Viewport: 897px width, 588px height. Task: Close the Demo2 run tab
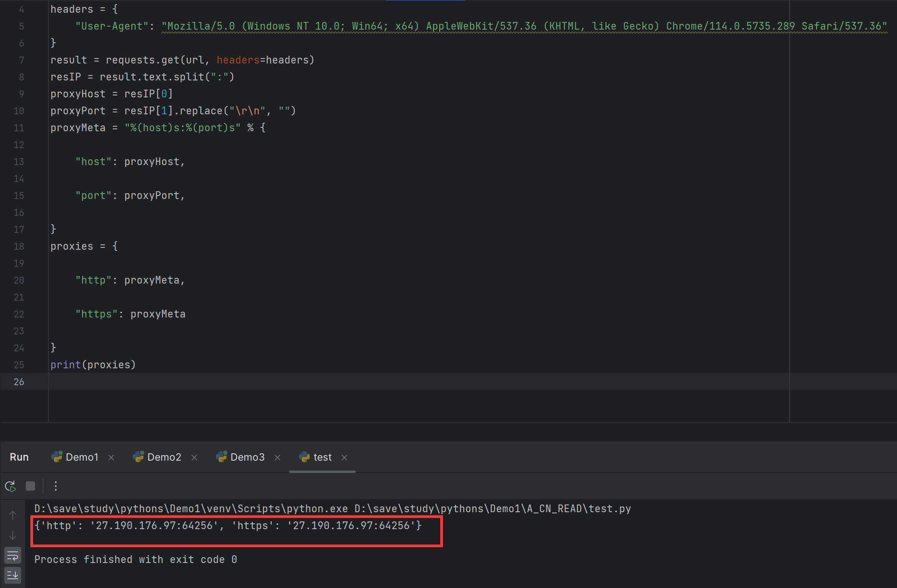coord(194,458)
